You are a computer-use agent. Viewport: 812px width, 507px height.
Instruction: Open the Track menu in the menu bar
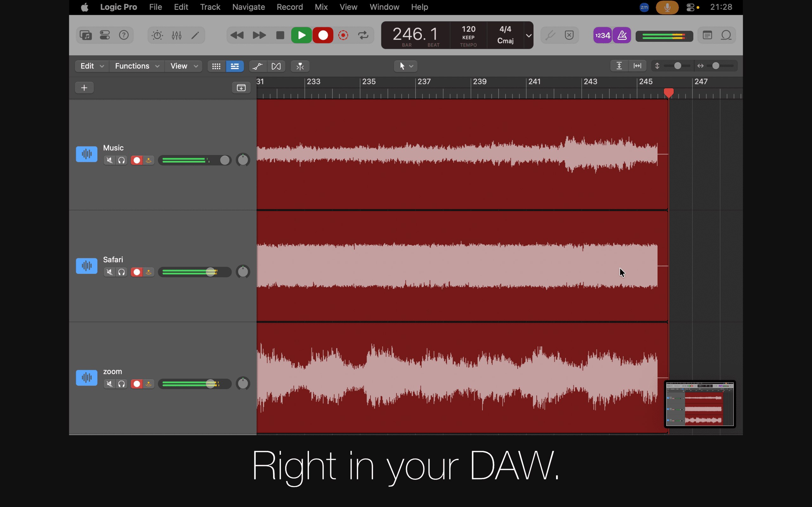tap(210, 7)
